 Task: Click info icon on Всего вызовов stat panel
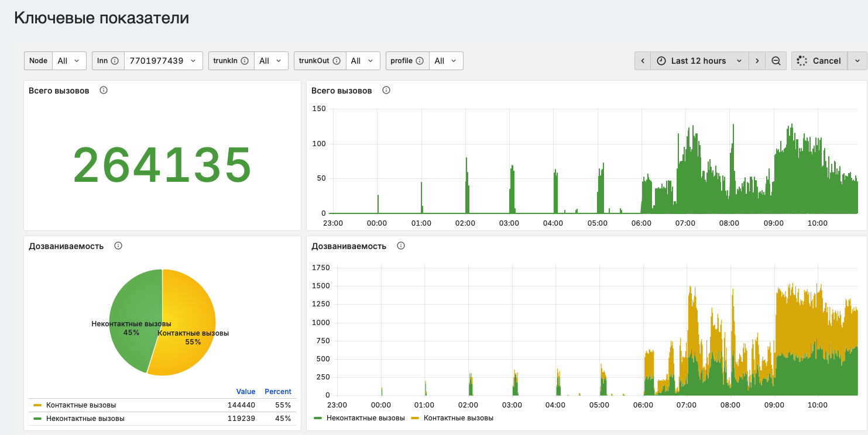pos(104,91)
